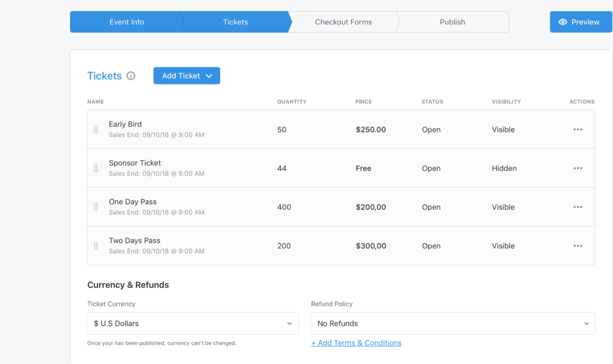Open actions menu for Early Bird ticket
Image resolution: width=613 pixels, height=364 pixels.
tap(578, 130)
